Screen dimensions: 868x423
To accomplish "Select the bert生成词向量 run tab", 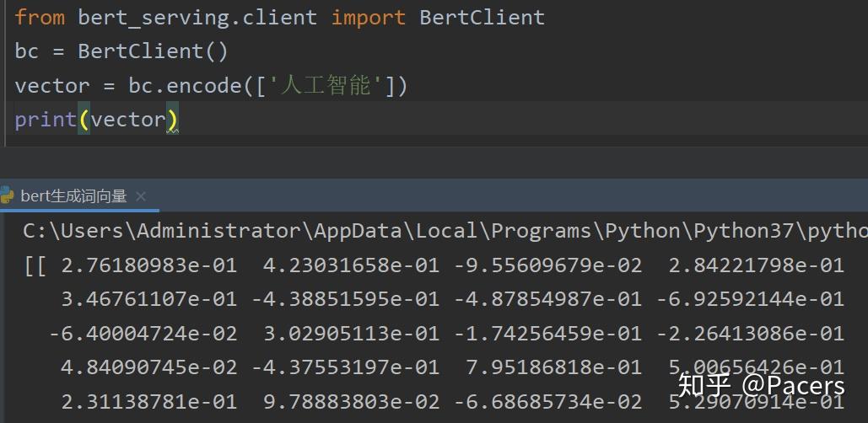I will click(73, 196).
